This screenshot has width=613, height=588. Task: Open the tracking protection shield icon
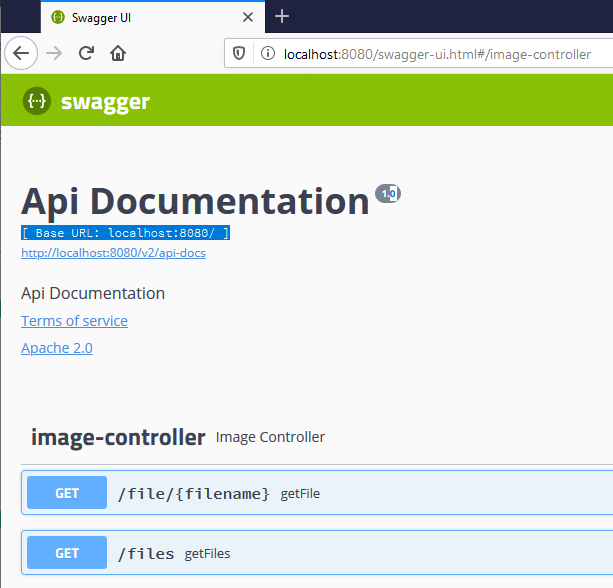(x=239, y=53)
